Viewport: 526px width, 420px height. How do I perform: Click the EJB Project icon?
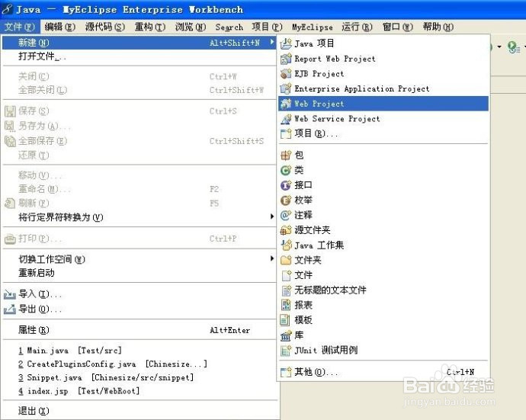point(286,74)
